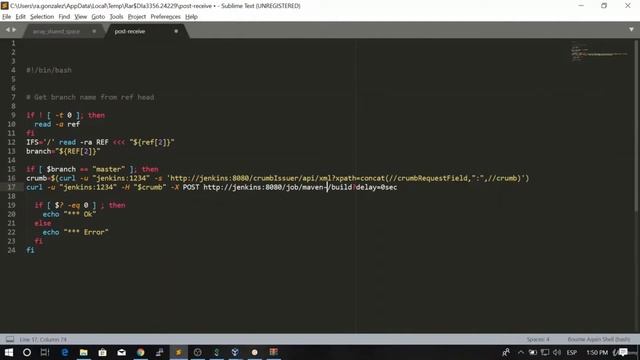Viewport: 640px width, 360px height.
Task: Open the Edit menu
Action: [20, 17]
